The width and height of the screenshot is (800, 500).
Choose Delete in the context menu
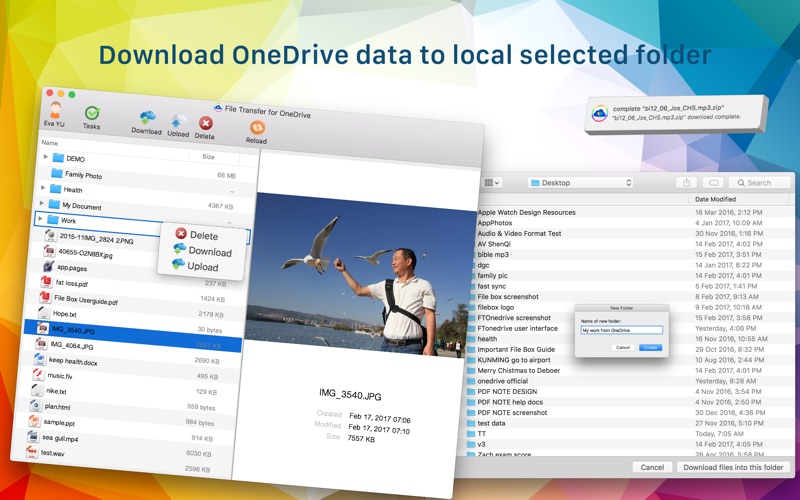pyautogui.click(x=197, y=235)
